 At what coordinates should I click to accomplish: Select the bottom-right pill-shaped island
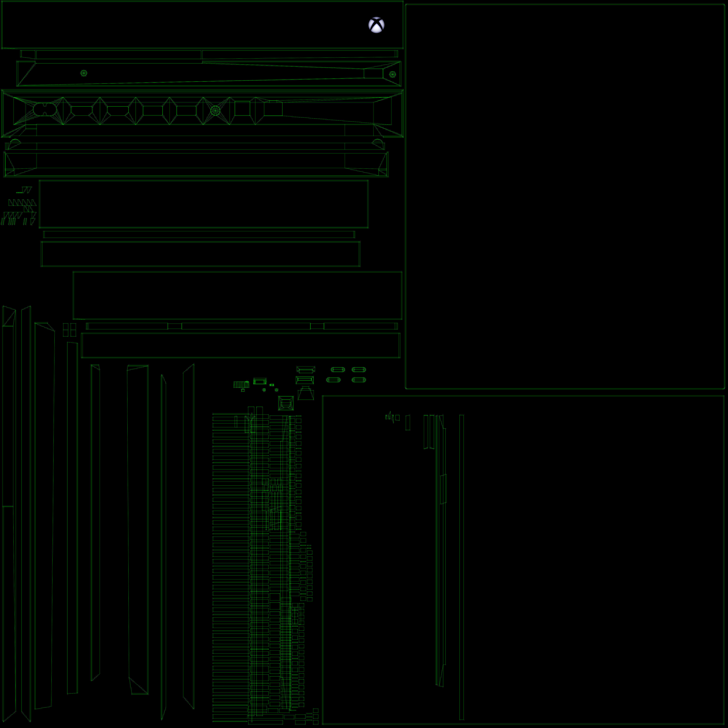pos(358,380)
